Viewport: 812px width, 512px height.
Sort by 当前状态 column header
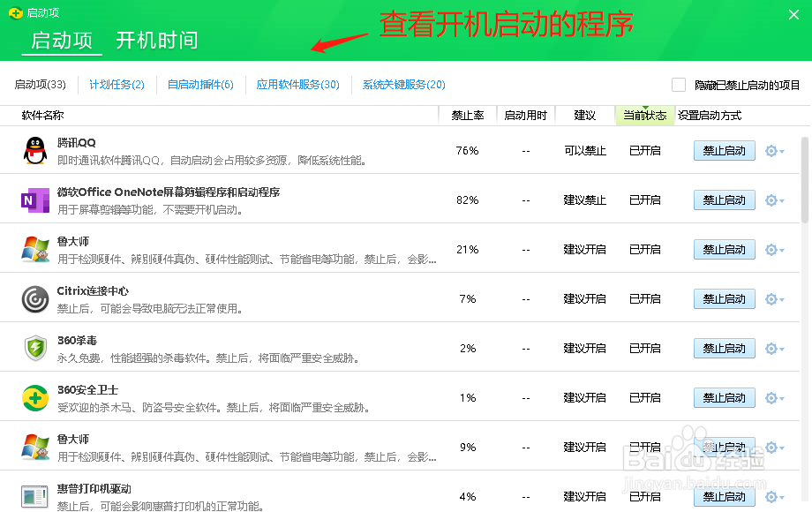point(644,116)
